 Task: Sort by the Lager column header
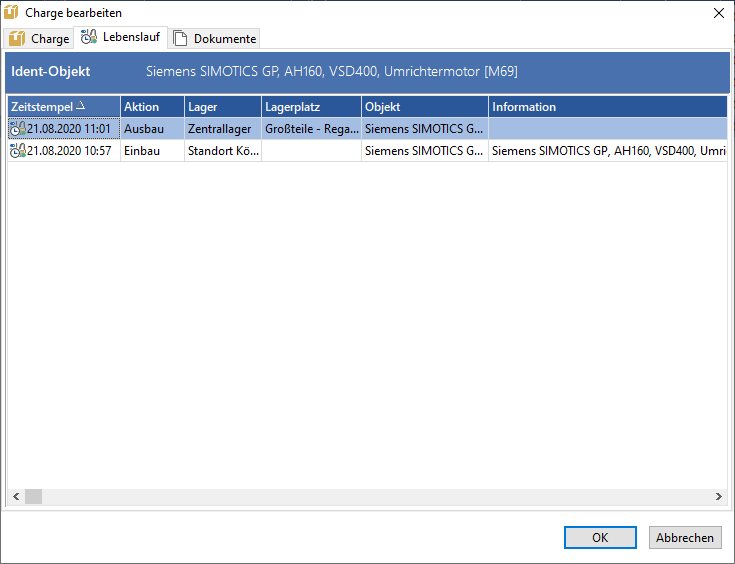click(223, 107)
